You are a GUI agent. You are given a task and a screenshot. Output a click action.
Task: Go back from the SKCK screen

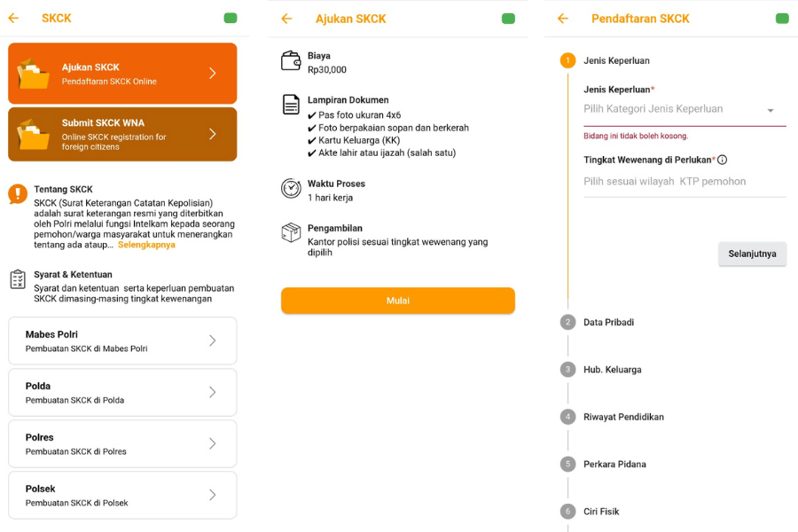13,18
